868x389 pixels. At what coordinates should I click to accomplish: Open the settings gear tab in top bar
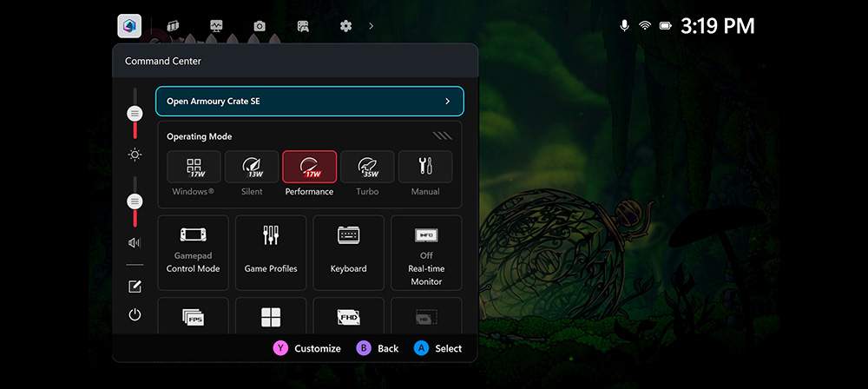coord(346,26)
